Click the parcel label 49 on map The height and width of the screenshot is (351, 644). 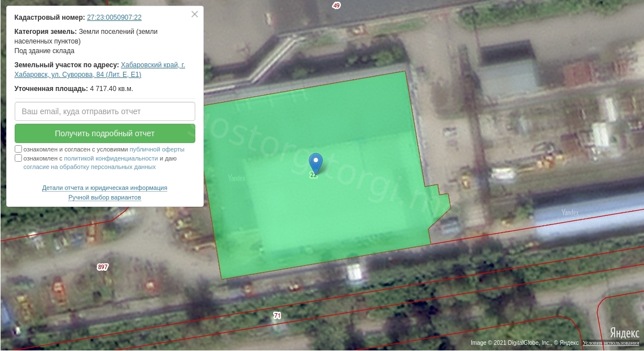[336, 5]
